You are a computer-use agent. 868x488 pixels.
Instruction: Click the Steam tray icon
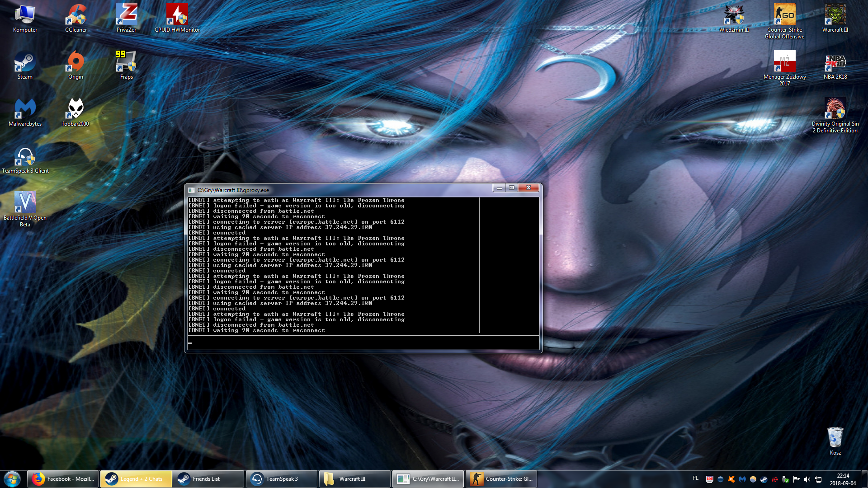coord(764,479)
